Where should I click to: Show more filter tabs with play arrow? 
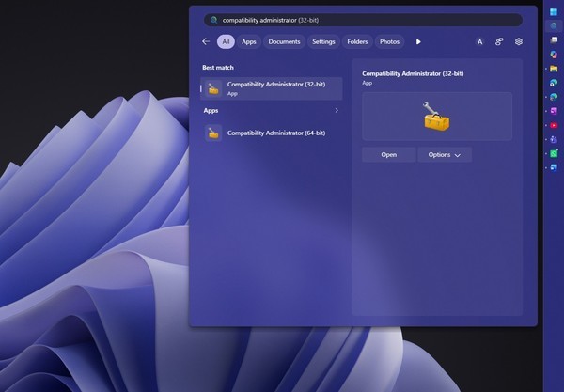(x=418, y=41)
